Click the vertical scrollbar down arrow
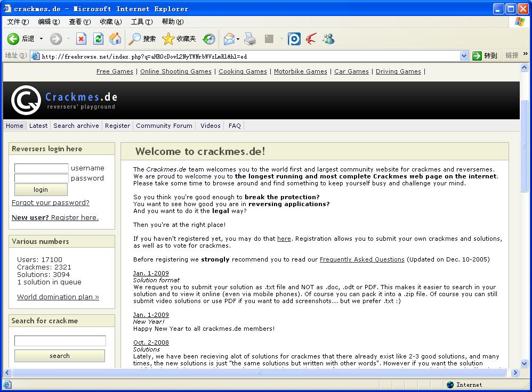This screenshot has height=392, width=532. point(524,364)
